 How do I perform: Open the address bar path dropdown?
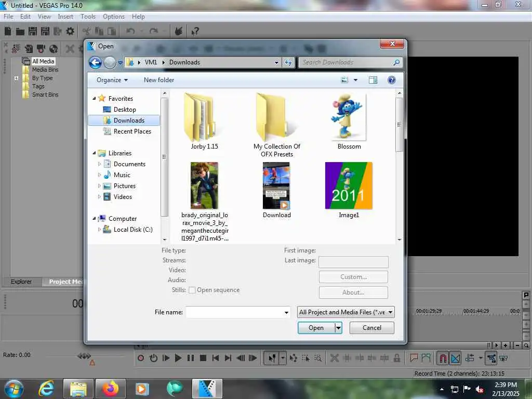click(277, 62)
